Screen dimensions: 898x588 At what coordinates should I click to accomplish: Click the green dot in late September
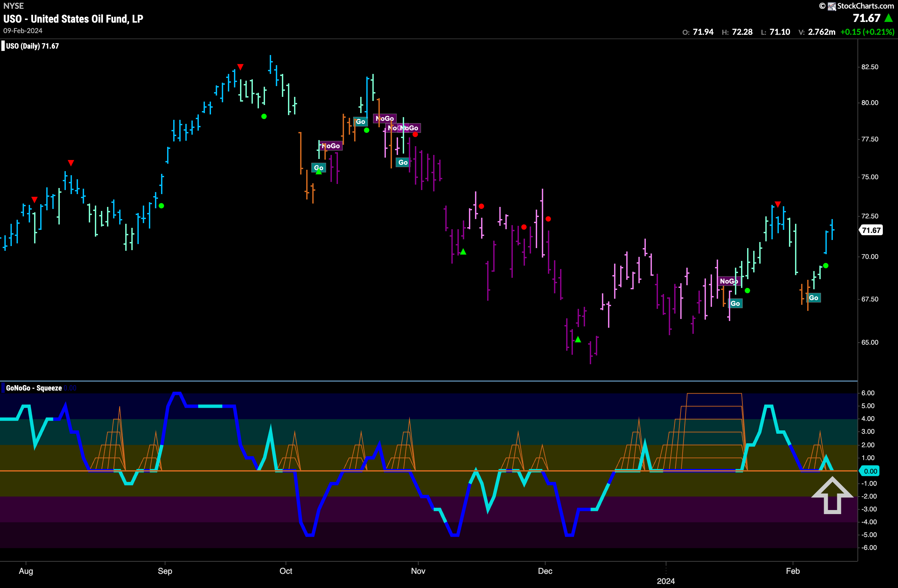click(x=264, y=116)
